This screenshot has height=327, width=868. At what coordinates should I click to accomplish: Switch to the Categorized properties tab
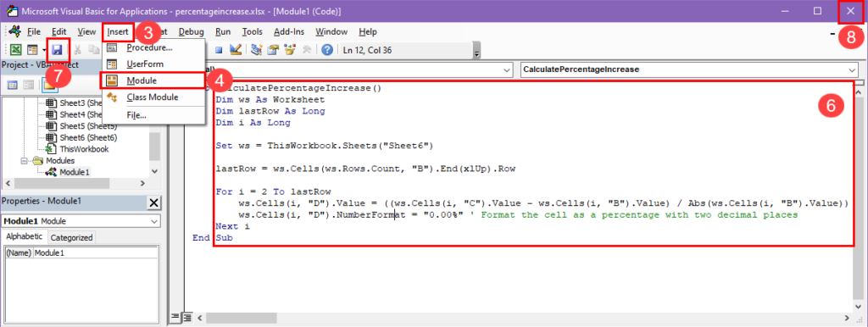pyautogui.click(x=71, y=237)
